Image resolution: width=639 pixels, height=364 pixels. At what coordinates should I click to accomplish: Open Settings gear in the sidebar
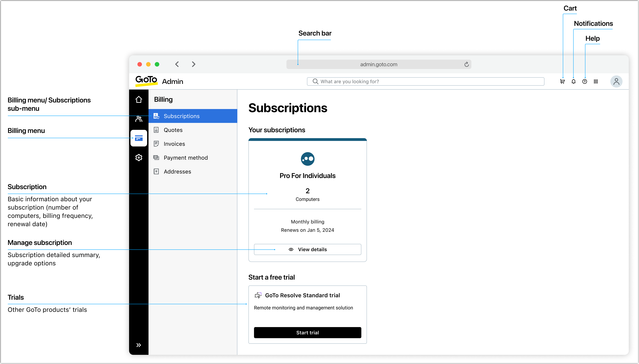pyautogui.click(x=139, y=158)
